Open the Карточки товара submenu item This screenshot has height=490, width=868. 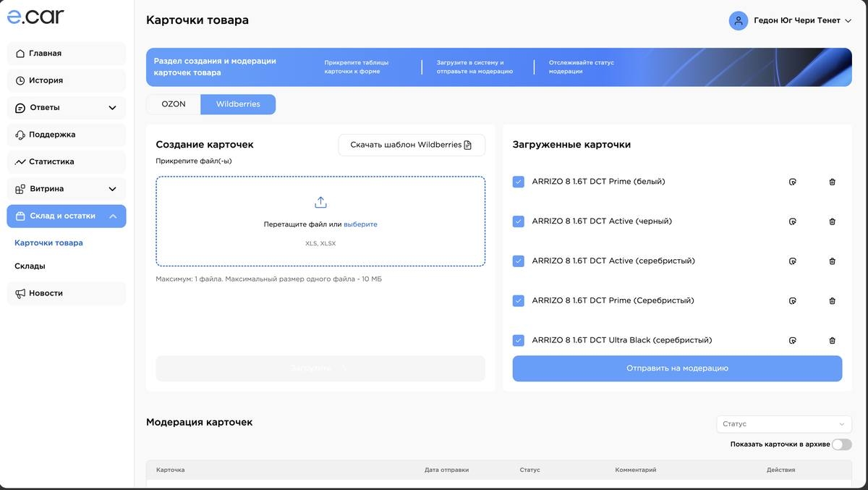(x=48, y=243)
